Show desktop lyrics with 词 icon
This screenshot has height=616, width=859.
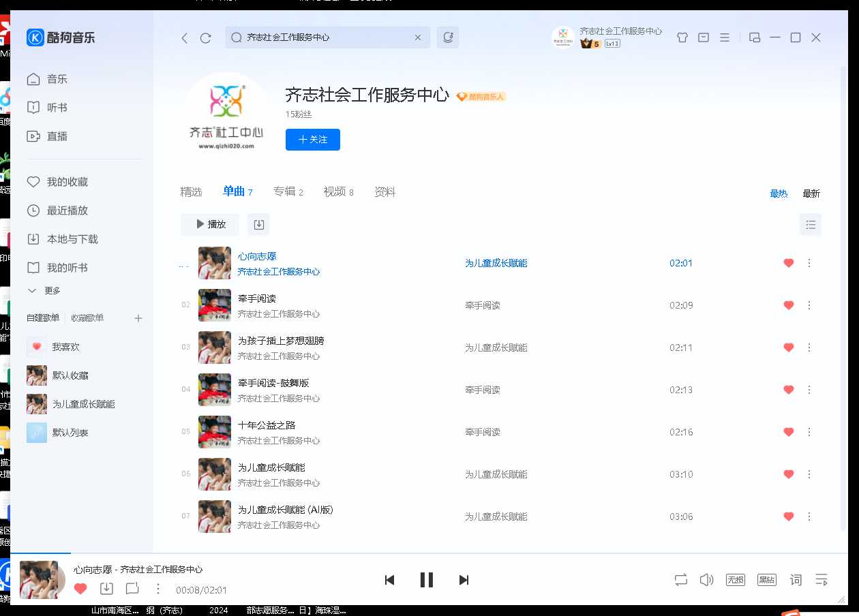[796, 580]
